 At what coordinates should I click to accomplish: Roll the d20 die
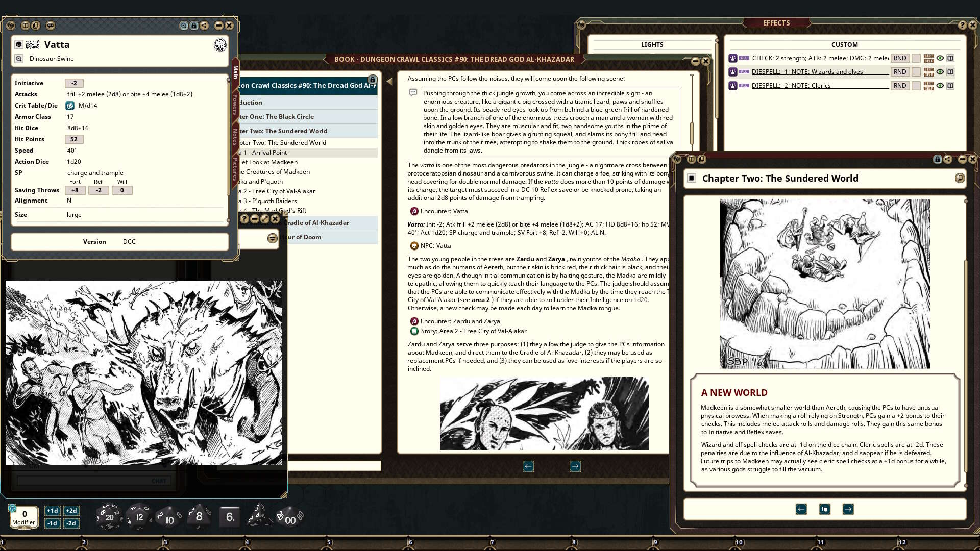click(x=109, y=516)
